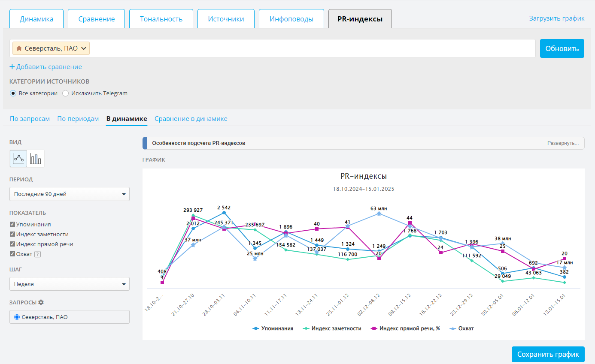595x364 pixels.
Task: Select the Северсталь, ПАО query radio button
Action: coord(17,317)
